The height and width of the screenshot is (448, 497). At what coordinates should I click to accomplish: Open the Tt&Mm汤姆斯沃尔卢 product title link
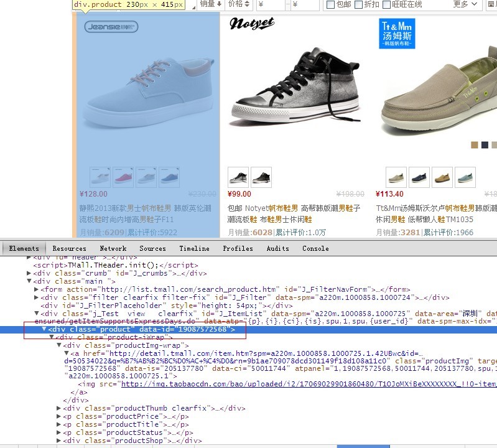pyautogui.click(x=437, y=213)
